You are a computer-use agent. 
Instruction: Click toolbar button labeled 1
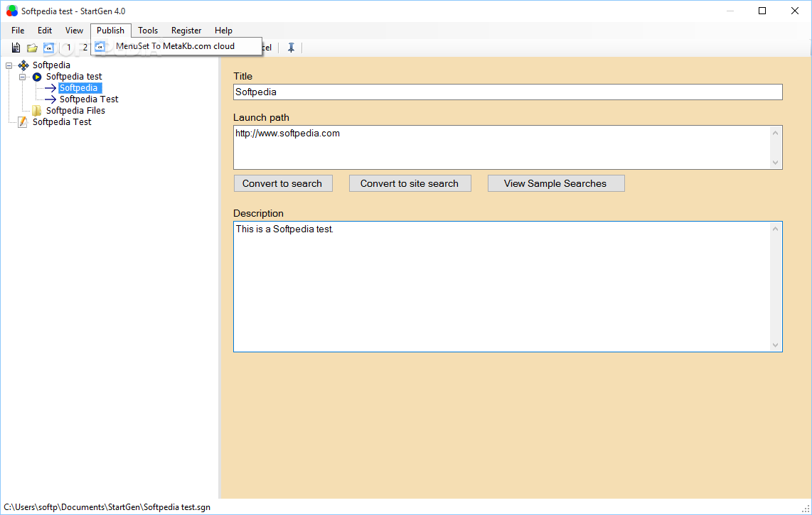69,48
